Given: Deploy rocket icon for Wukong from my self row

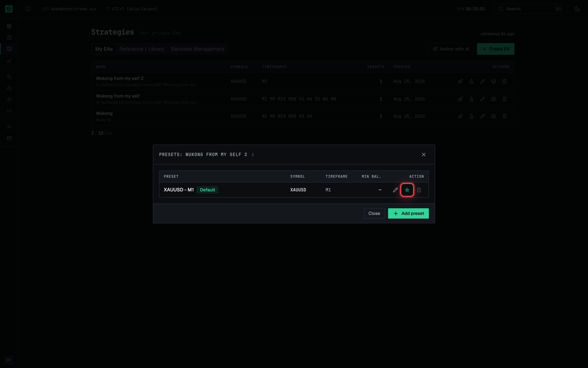Looking at the screenshot, I should [x=460, y=99].
